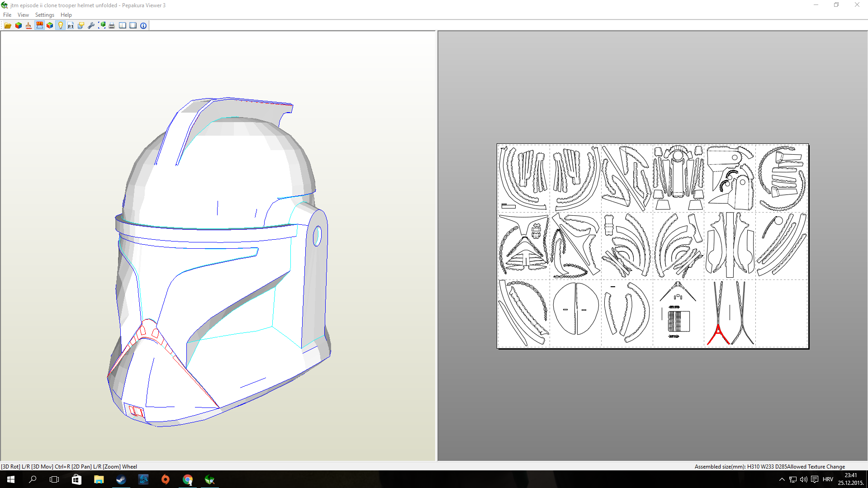Open File Explorer from the taskbar
The height and width of the screenshot is (488, 868).
pos(99,479)
